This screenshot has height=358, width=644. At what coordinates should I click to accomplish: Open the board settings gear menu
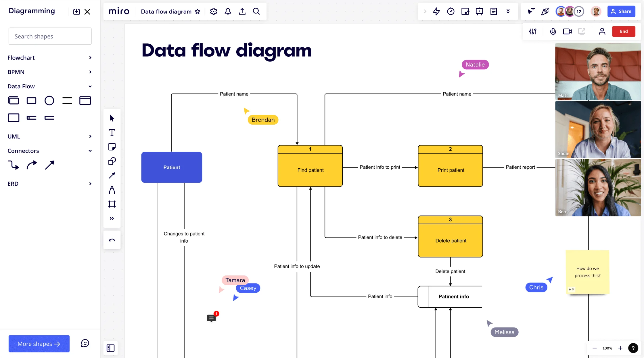213,11
